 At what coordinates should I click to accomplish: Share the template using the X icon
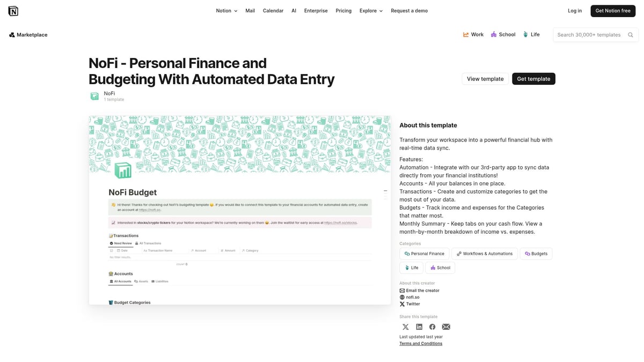406,327
